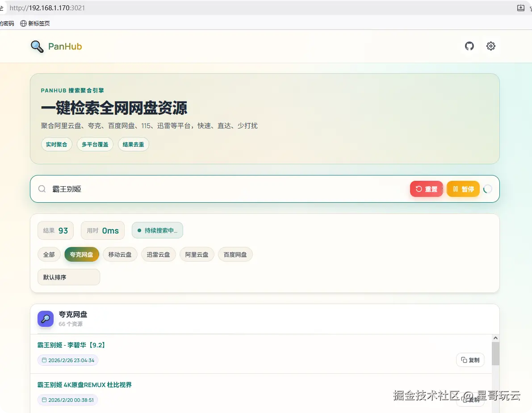Select the 迅雷云盘 filter tab
This screenshot has height=413, width=532.
[x=158, y=254]
